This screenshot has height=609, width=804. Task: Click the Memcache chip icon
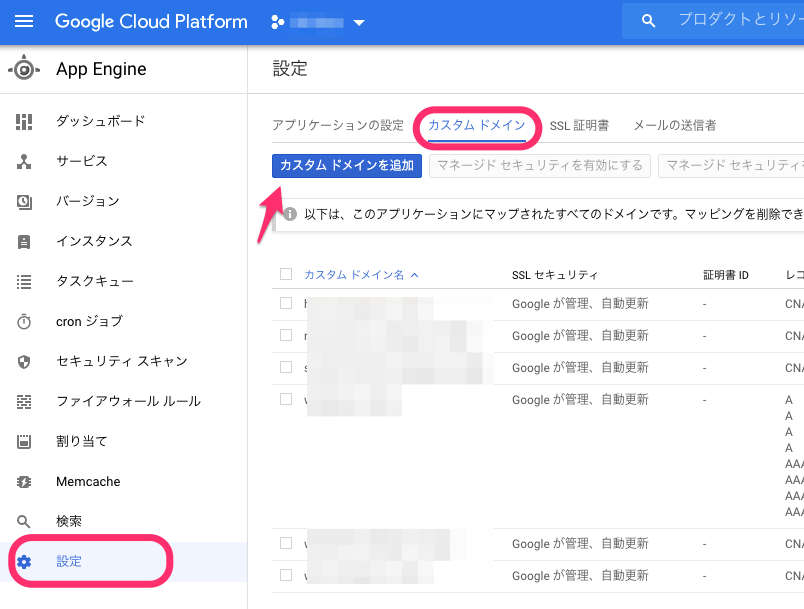click(x=24, y=481)
